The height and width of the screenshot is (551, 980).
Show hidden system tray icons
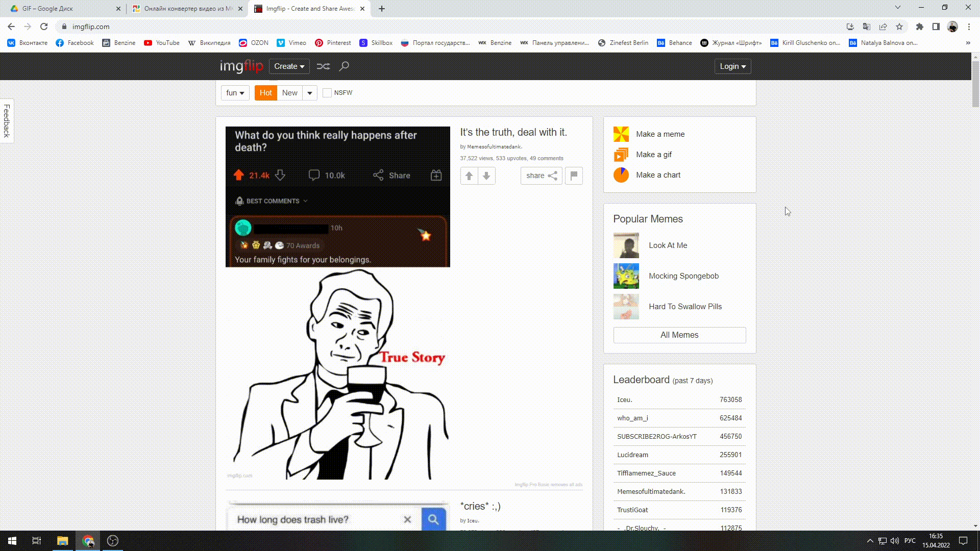870,541
